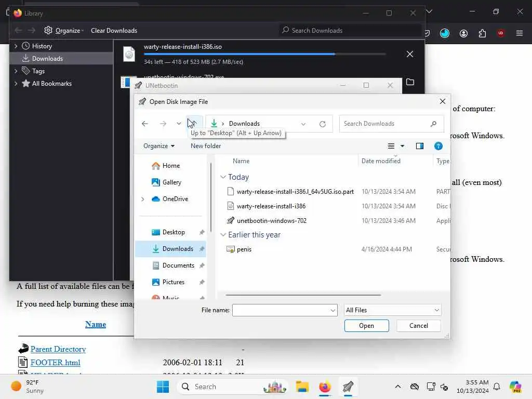Close the Open Disk Image File dialog
Screen dimensions: 532x399
442,101
